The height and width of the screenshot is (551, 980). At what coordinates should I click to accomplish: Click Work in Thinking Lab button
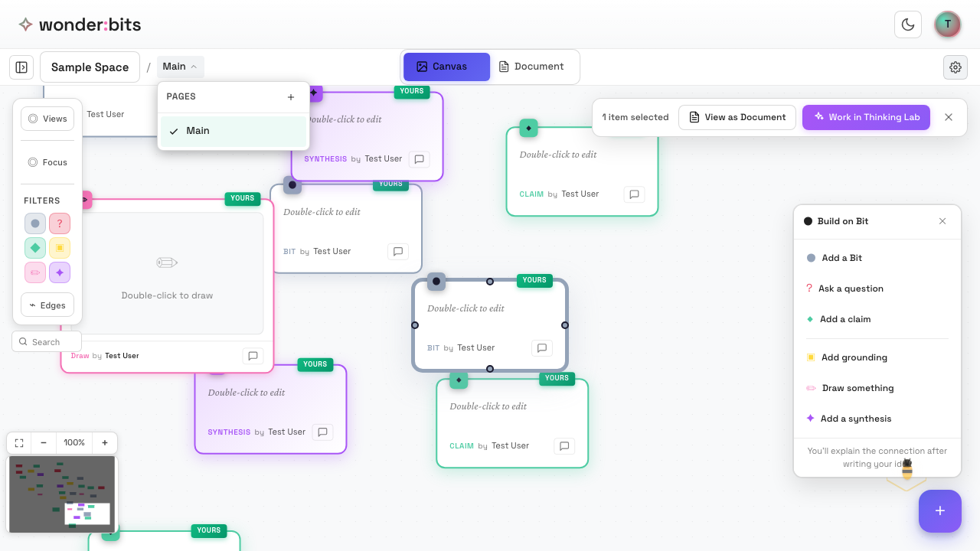866,117
